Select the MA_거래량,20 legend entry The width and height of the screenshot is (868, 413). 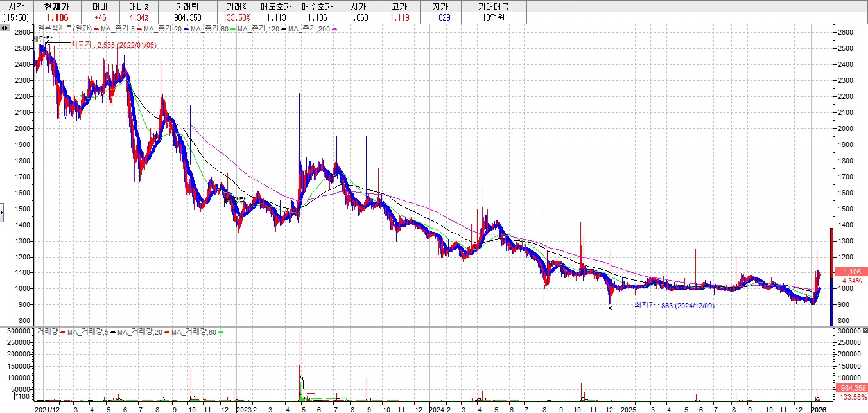[x=139, y=331]
